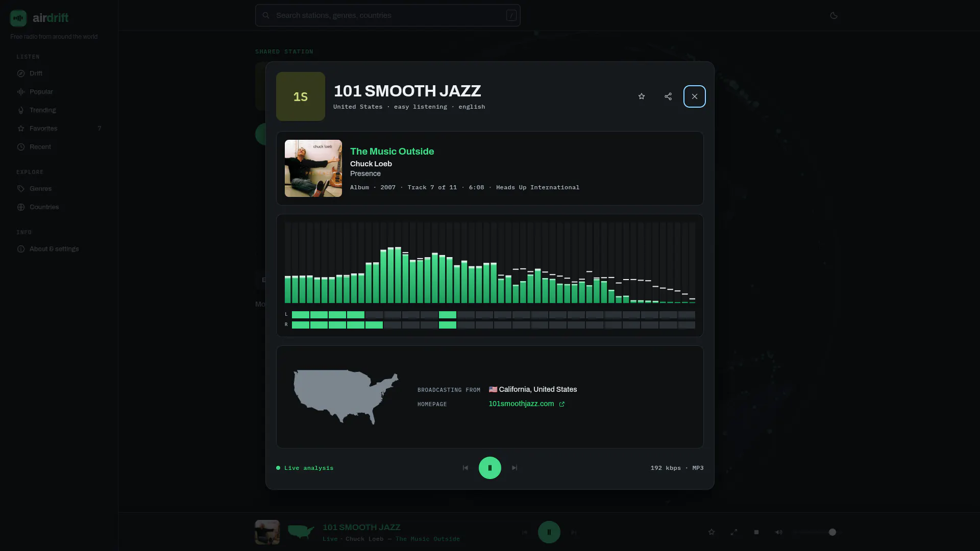Click the spectrum analyzer visualization
This screenshot has height=551, width=980.
pos(490,263)
